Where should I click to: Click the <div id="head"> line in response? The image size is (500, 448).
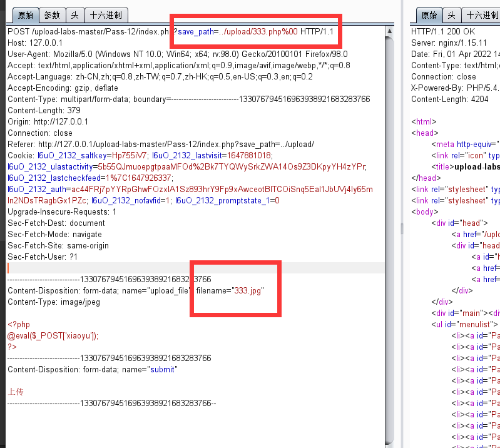(459, 223)
